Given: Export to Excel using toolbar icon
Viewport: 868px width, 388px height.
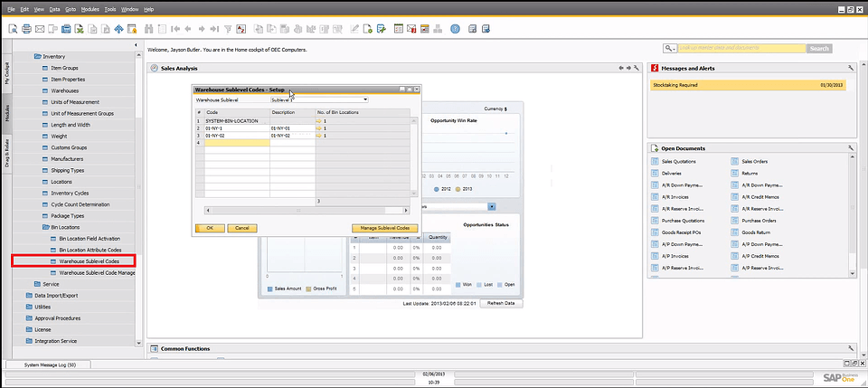Looking at the screenshot, I should point(80,29).
